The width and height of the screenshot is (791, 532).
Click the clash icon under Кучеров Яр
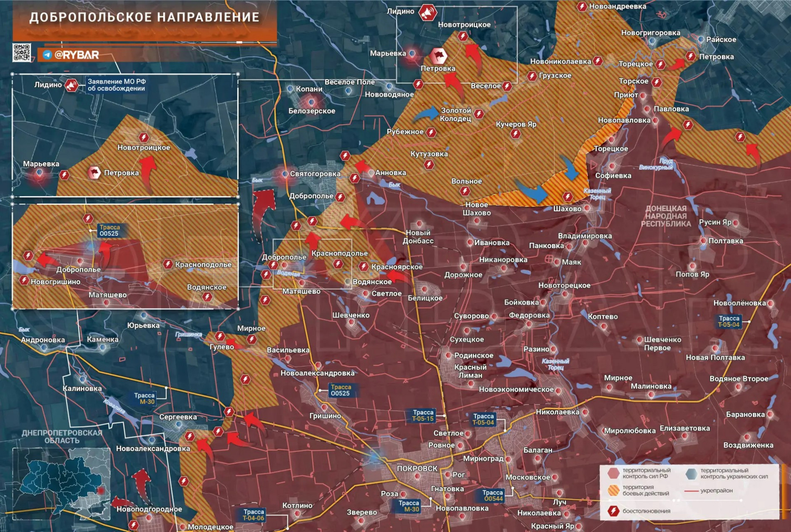(515, 134)
